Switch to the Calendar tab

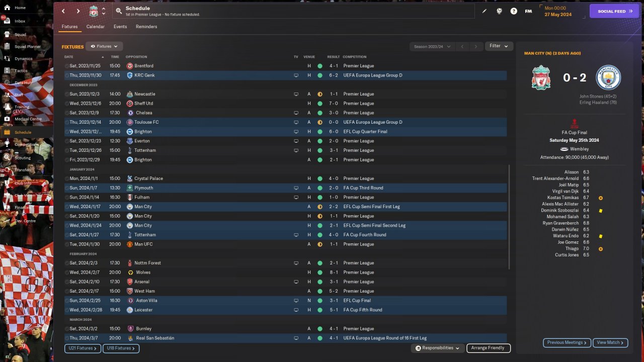(95, 27)
